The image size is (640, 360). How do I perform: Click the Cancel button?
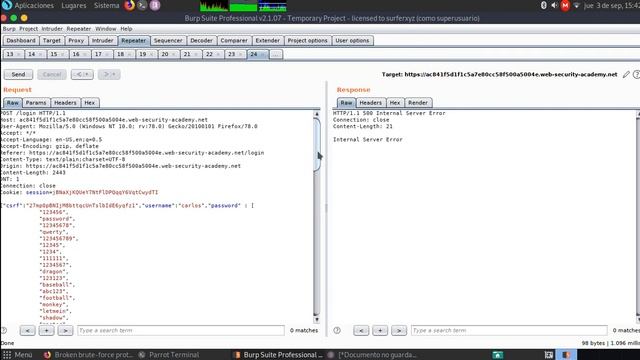pos(52,74)
